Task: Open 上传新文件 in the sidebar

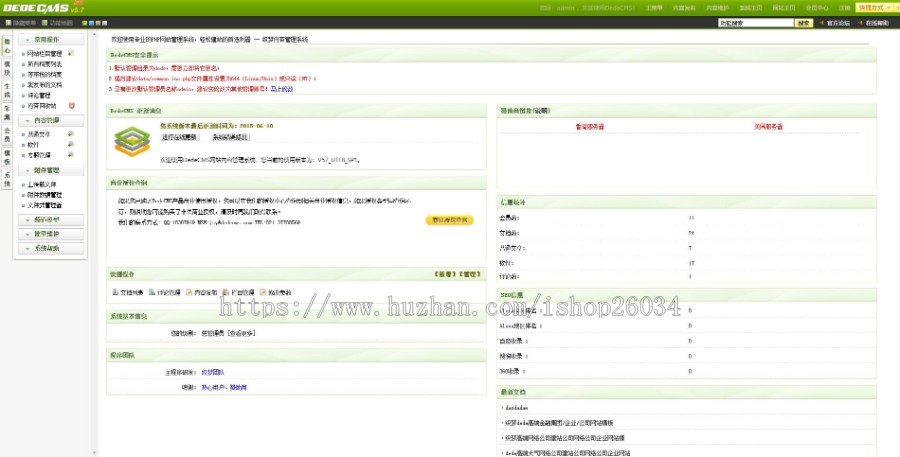Action: [42, 184]
